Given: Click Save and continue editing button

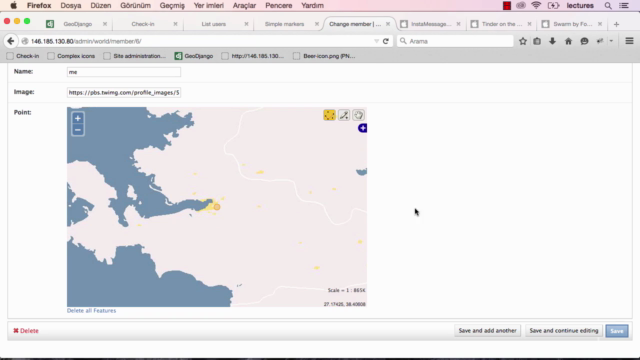Looking at the screenshot, I should 564,331.
